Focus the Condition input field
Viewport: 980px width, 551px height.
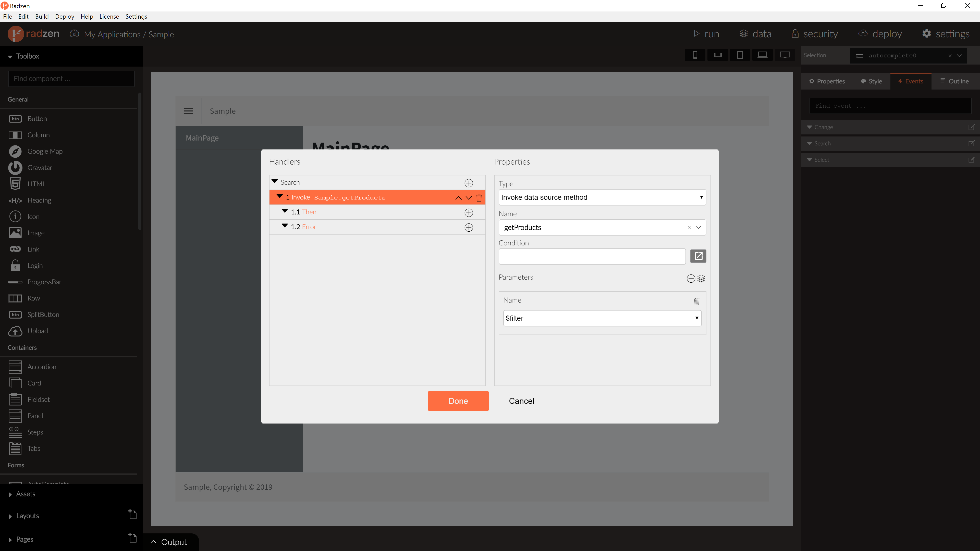[x=592, y=256]
